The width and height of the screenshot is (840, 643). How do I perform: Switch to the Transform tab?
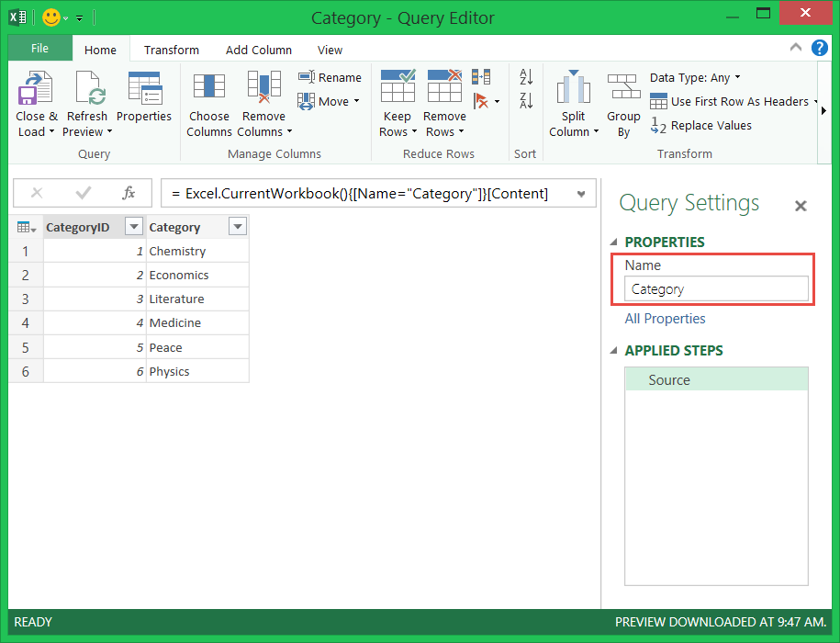172,50
